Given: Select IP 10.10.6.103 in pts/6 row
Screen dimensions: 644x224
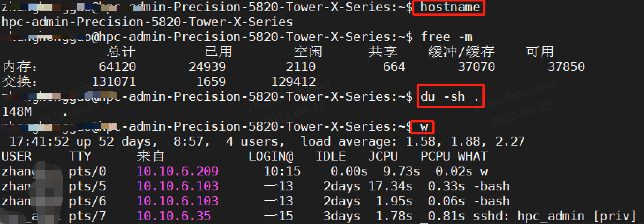Looking at the screenshot, I should (177, 201).
